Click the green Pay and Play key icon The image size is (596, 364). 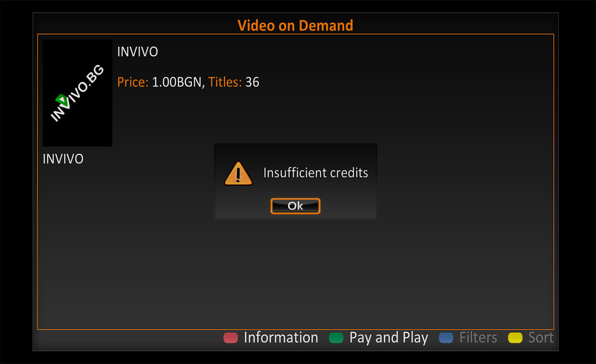(336, 338)
